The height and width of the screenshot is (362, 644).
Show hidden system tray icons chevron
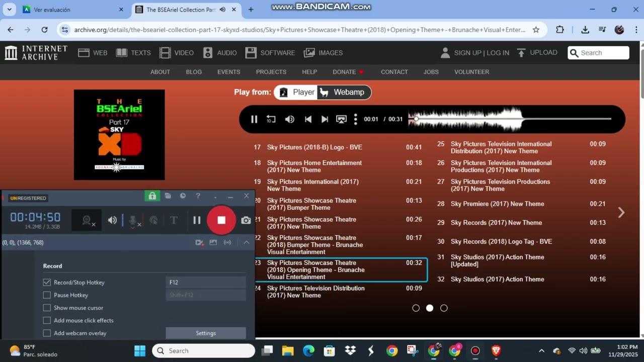pyautogui.click(x=541, y=351)
